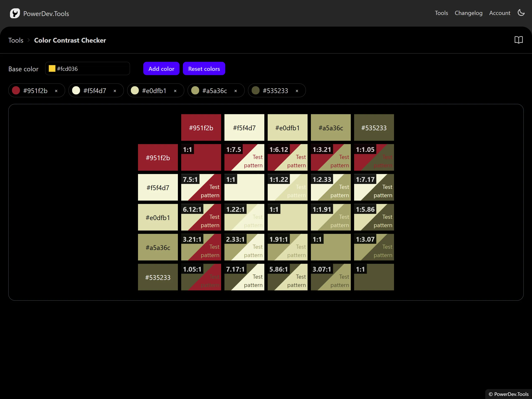
Task: Click the 1:2.33 contrast cell
Action: click(x=331, y=187)
